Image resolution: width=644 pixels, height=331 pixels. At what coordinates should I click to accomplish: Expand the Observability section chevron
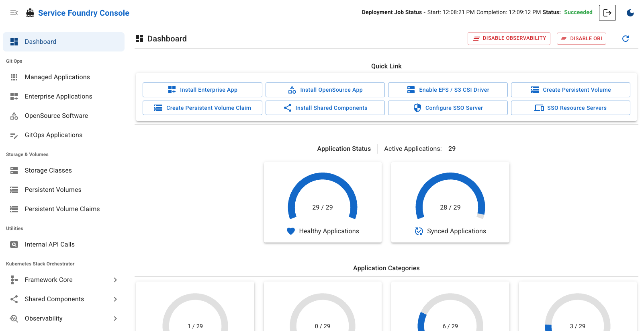pos(115,319)
